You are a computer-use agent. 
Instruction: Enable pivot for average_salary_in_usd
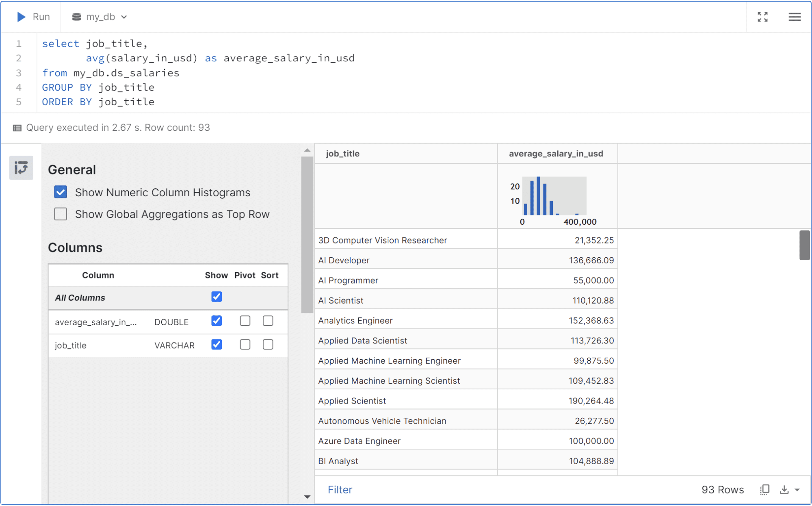[x=245, y=321]
